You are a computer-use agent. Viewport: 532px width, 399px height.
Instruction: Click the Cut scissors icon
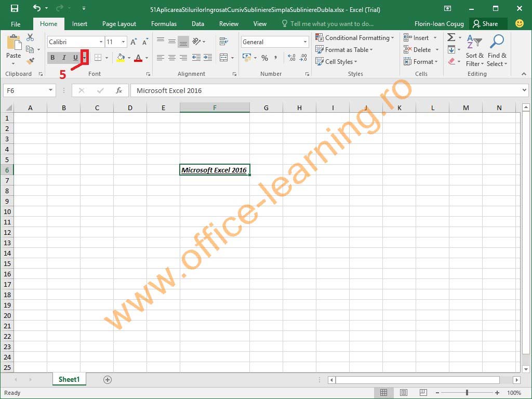30,37
